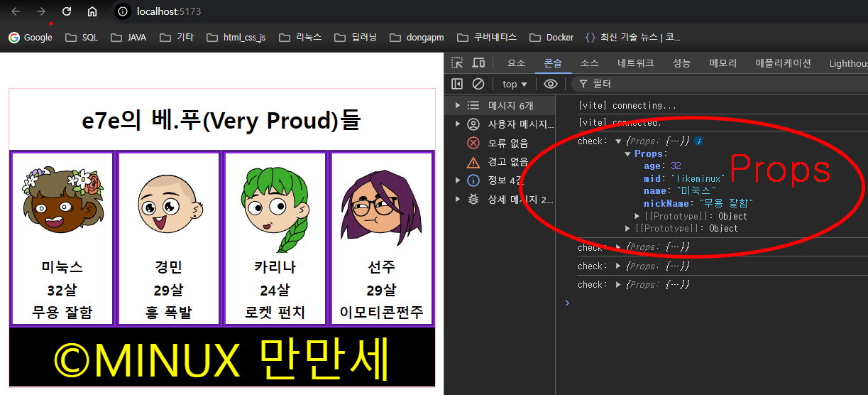Switch to the 애플리케이션 tab

pyautogui.click(x=783, y=63)
